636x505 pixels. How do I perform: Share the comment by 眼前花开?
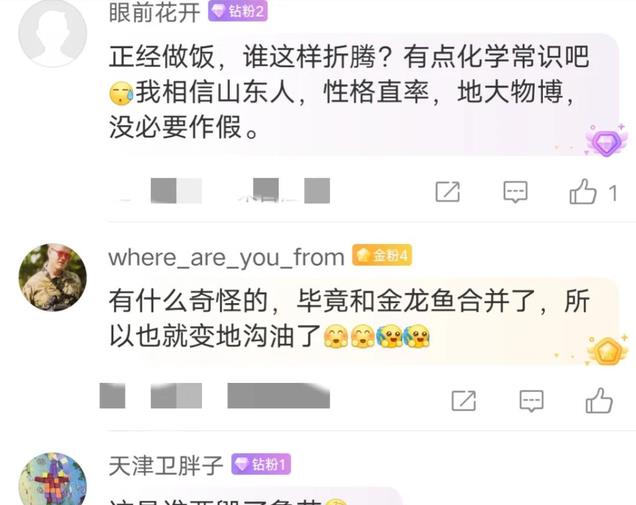click(x=448, y=191)
